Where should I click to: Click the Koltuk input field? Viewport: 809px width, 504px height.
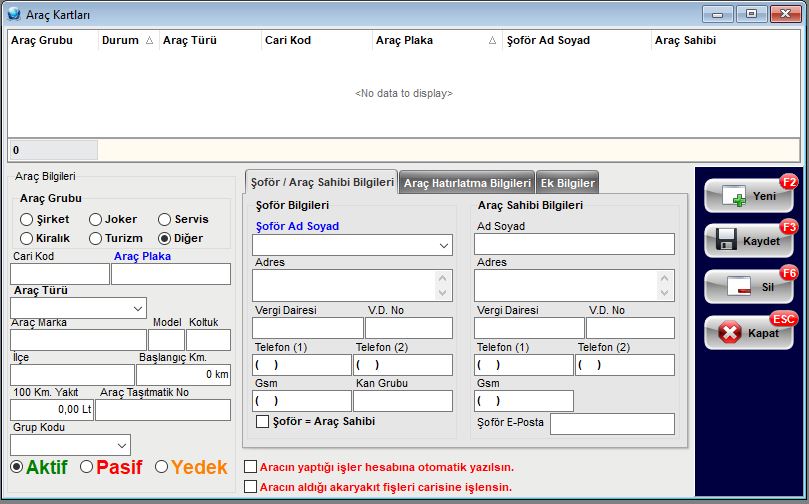tap(208, 340)
